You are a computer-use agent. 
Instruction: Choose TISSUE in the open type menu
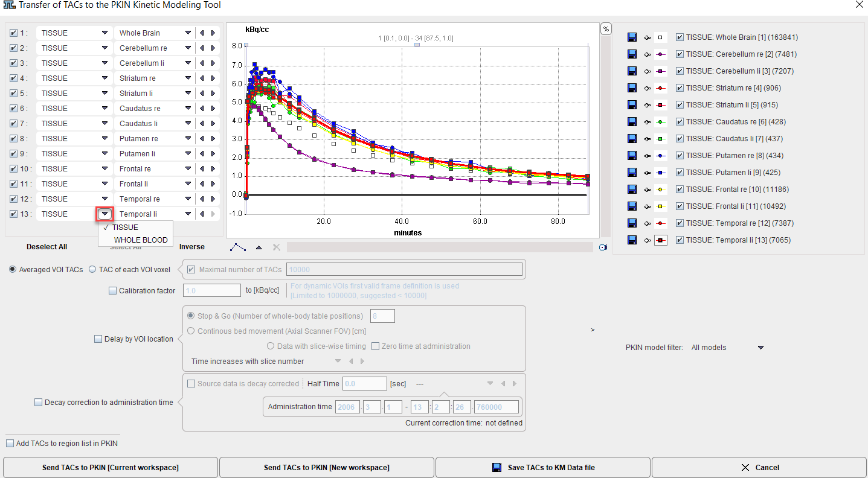point(135,228)
